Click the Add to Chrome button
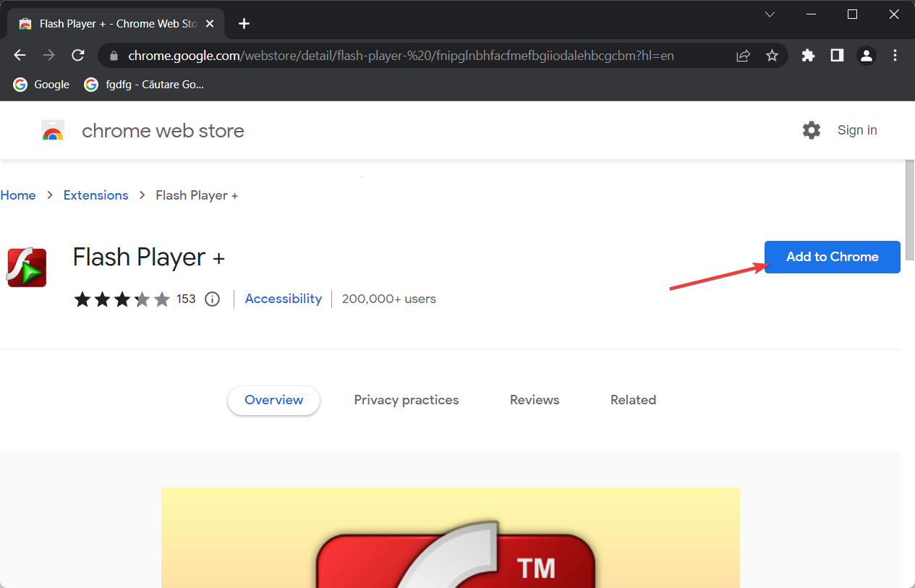Image resolution: width=915 pixels, height=588 pixels. [x=833, y=257]
